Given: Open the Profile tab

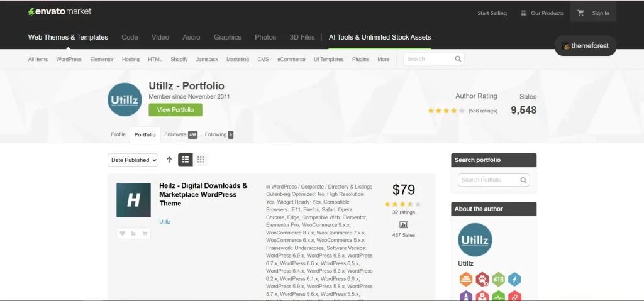Looking at the screenshot, I should (x=118, y=134).
